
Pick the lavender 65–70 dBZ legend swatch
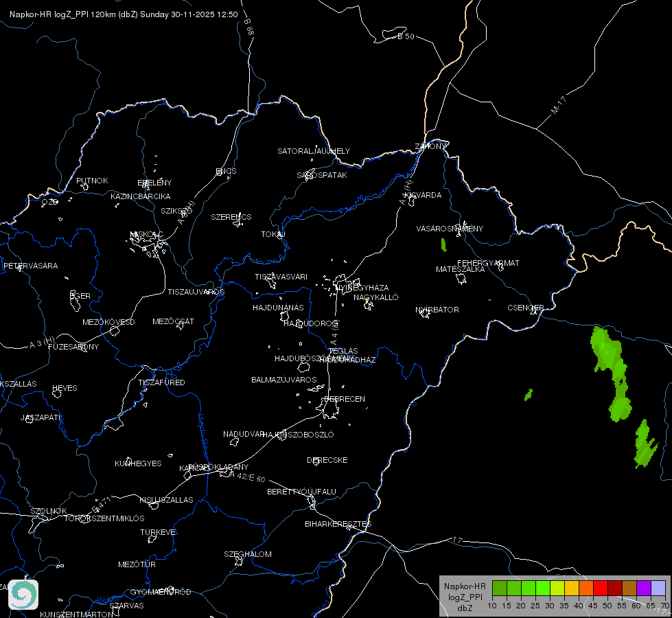(x=658, y=588)
